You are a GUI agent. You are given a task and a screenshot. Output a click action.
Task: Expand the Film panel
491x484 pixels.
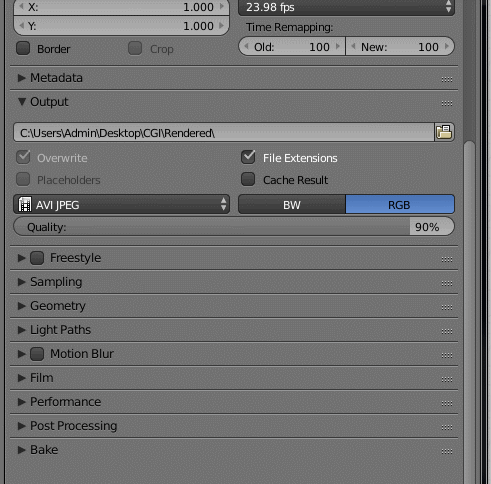(22, 378)
